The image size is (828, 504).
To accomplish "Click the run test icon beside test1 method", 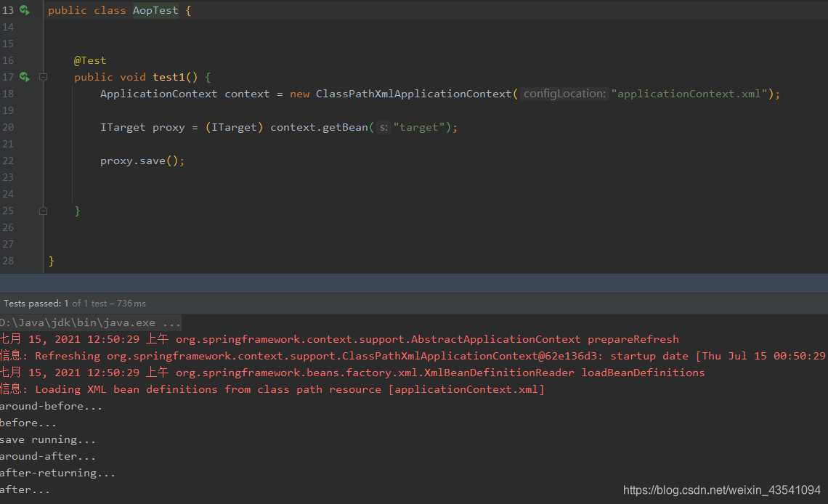I will pos(25,77).
